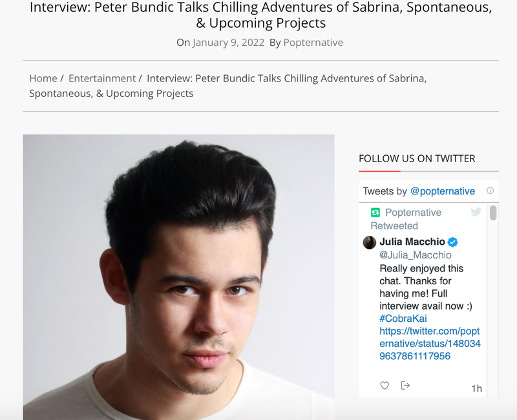Open the @popternative Twitter profile link
Image resolution: width=517 pixels, height=420 pixels.
pos(443,191)
